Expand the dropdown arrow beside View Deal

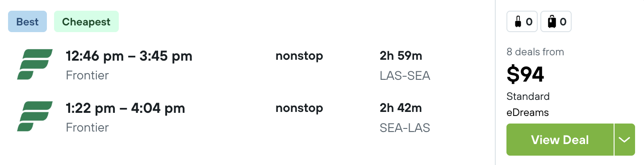click(624, 140)
